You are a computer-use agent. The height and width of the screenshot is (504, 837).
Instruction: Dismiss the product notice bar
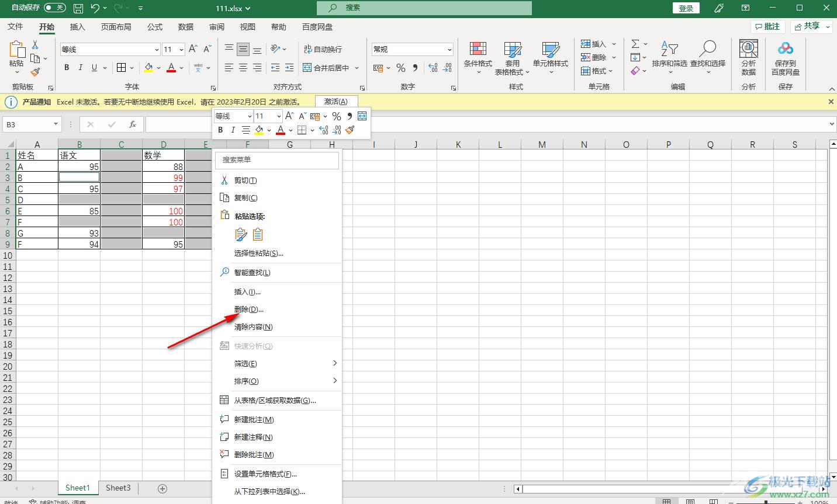pyautogui.click(x=831, y=102)
